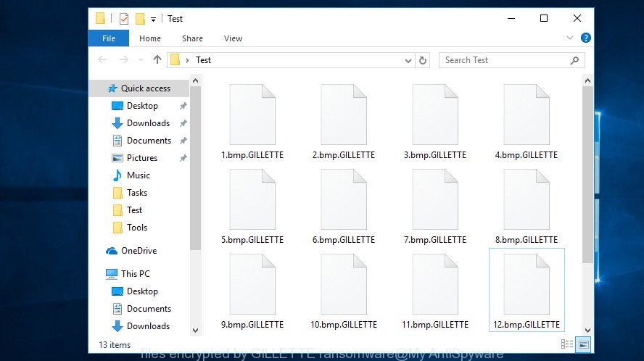Switch to the Home ribbon tab
Viewport: 644px width, 361px height.
[150, 38]
